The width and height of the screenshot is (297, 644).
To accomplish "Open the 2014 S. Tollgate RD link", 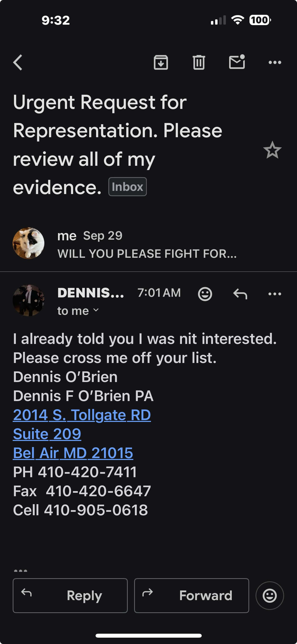I will 82,415.
